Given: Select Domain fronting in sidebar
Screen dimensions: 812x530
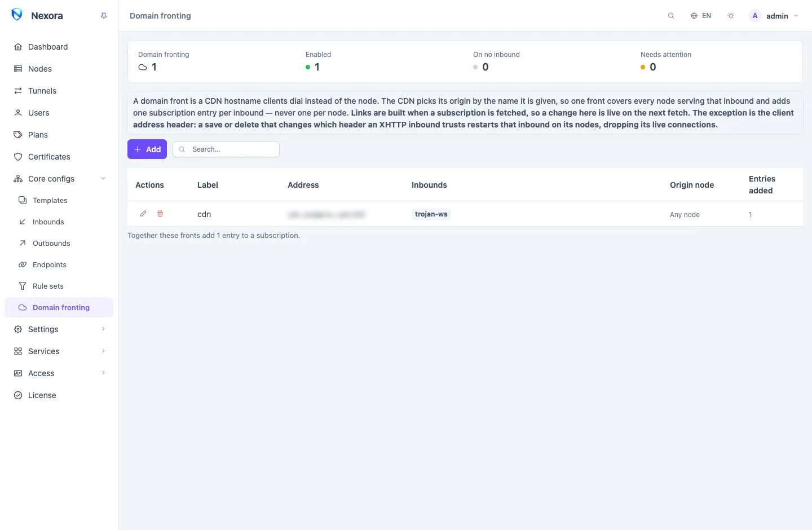Looking at the screenshot, I should tap(59, 307).
